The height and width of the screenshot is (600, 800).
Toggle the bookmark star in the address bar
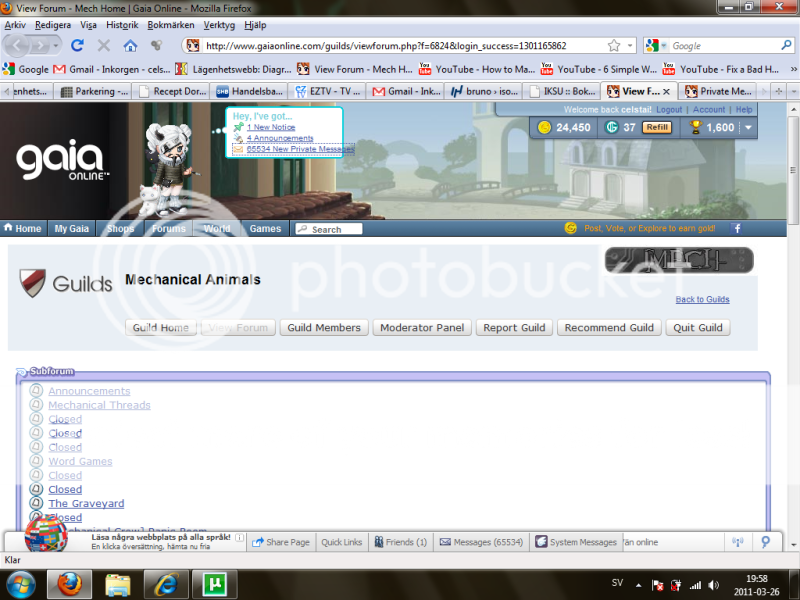click(614, 45)
